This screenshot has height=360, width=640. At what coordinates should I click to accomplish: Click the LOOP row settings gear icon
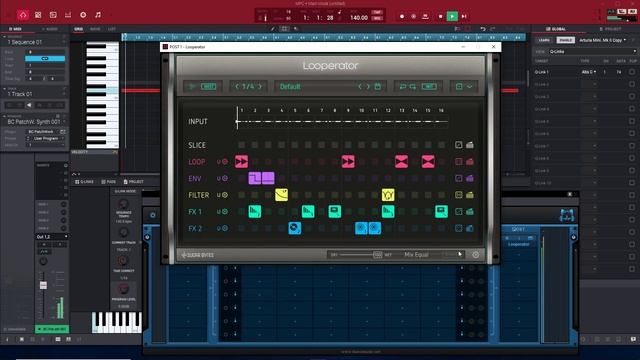click(x=225, y=162)
